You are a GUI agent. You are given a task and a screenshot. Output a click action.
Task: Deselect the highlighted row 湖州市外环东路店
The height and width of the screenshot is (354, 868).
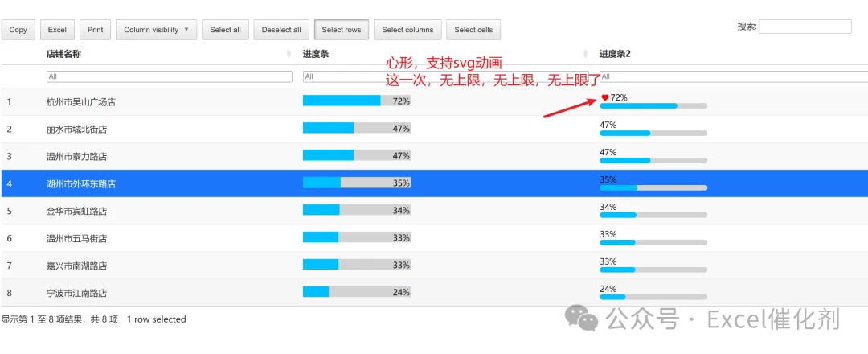point(434,183)
